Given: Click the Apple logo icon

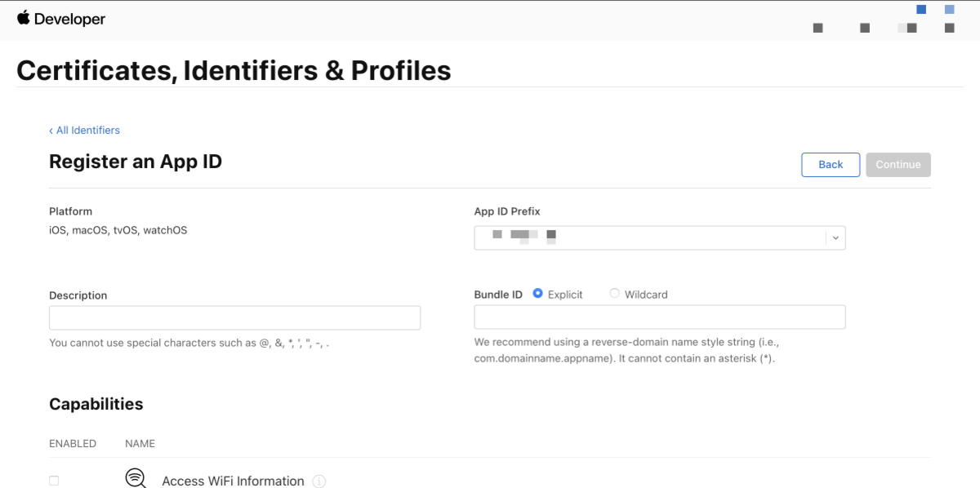Looking at the screenshot, I should click(23, 18).
